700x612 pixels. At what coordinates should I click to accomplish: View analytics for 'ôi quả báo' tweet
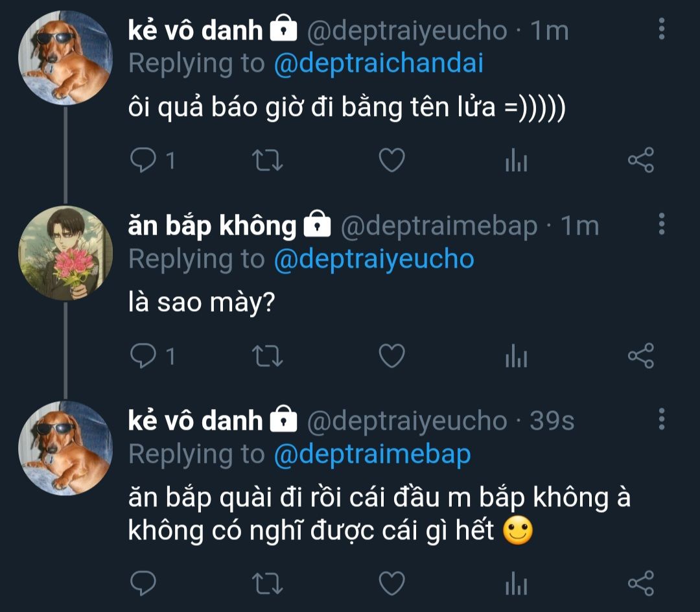pos(516,161)
